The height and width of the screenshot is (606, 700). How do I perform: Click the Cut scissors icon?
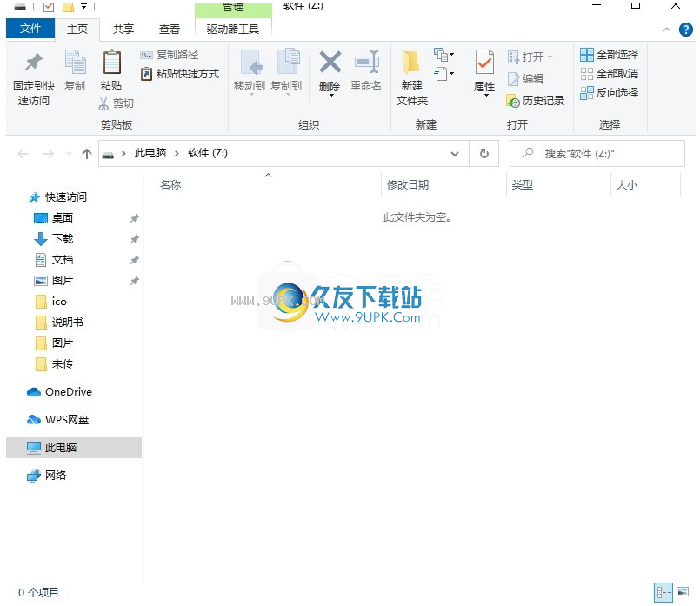pyautogui.click(x=103, y=103)
